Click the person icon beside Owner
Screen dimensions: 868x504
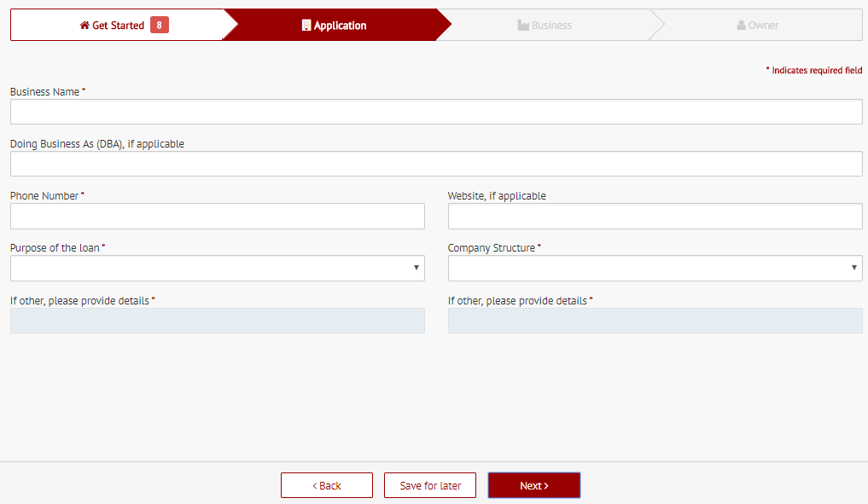coord(741,26)
